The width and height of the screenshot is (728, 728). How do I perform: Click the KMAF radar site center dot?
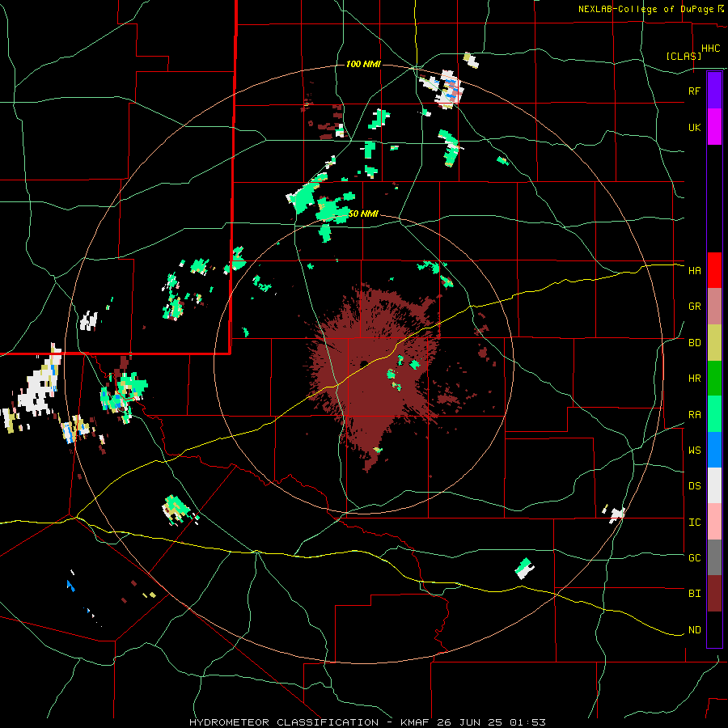tap(363, 363)
